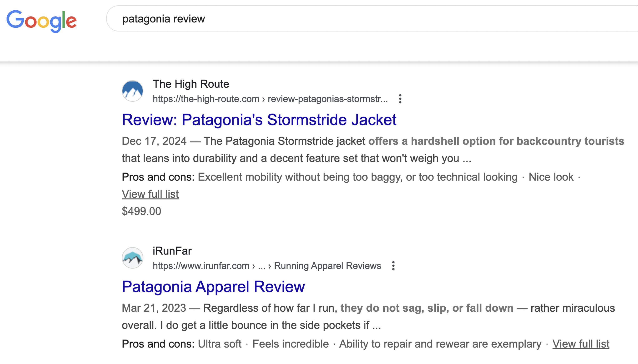638x364 pixels.
Task: Click the bolded 'offers a hardshell option' snippet
Action: 496,141
